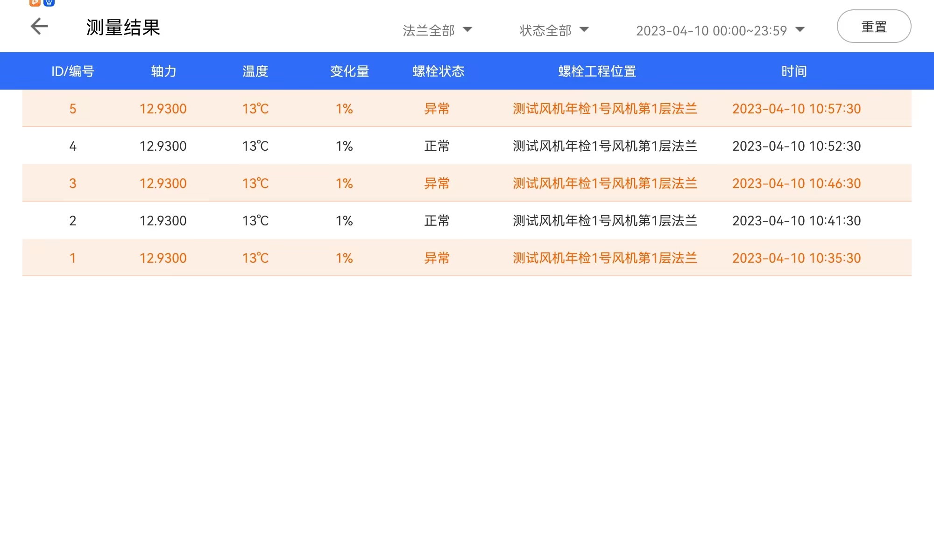Click the 温度 column header
Screen dimensions: 934x560
[x=255, y=71]
